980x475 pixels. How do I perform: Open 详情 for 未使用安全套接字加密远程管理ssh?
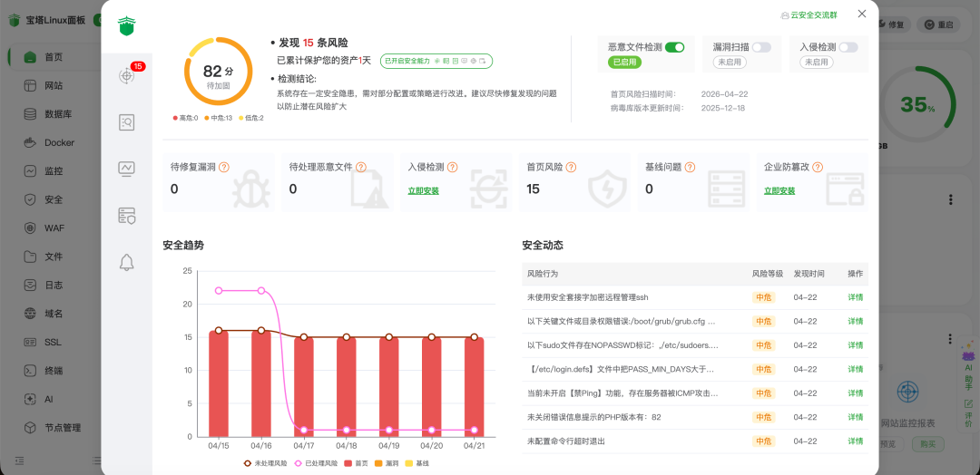855,297
